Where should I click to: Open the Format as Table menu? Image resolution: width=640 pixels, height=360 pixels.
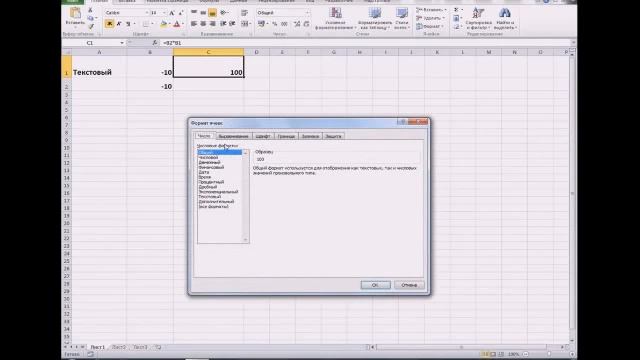[x=374, y=18]
